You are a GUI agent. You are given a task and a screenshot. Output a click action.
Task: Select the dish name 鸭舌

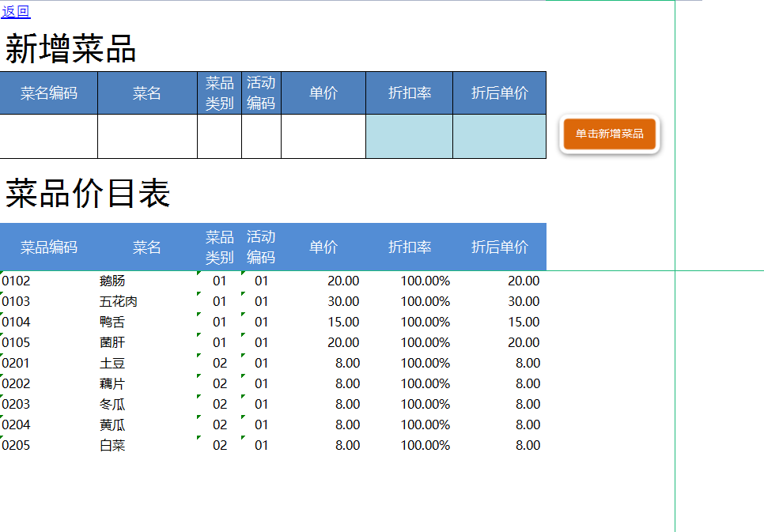[112, 322]
